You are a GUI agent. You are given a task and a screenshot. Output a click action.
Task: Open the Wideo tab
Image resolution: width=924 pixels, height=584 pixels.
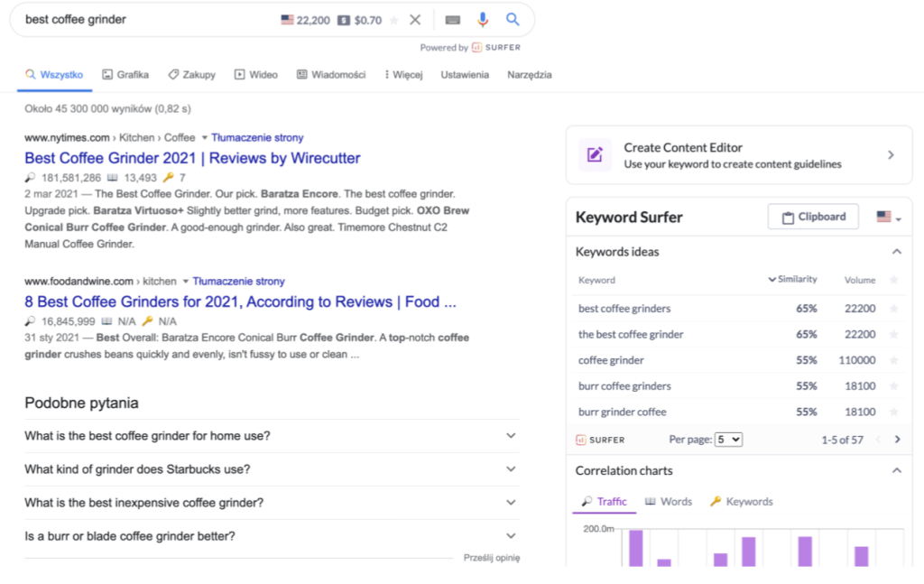click(x=255, y=75)
